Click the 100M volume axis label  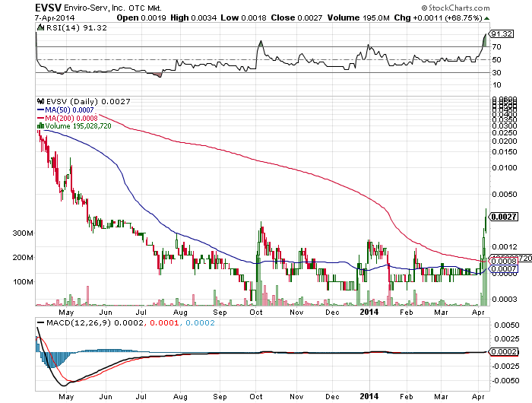(23, 282)
